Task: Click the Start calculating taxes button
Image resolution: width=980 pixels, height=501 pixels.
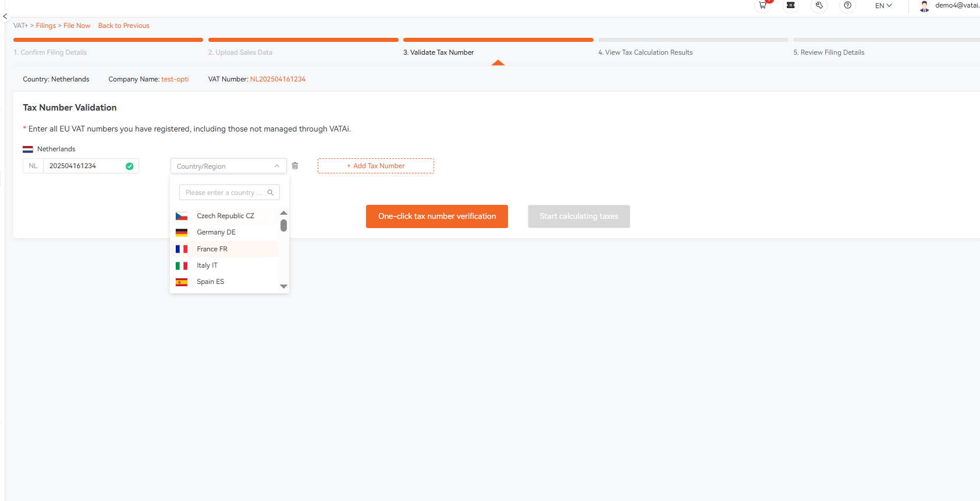Action: point(579,216)
